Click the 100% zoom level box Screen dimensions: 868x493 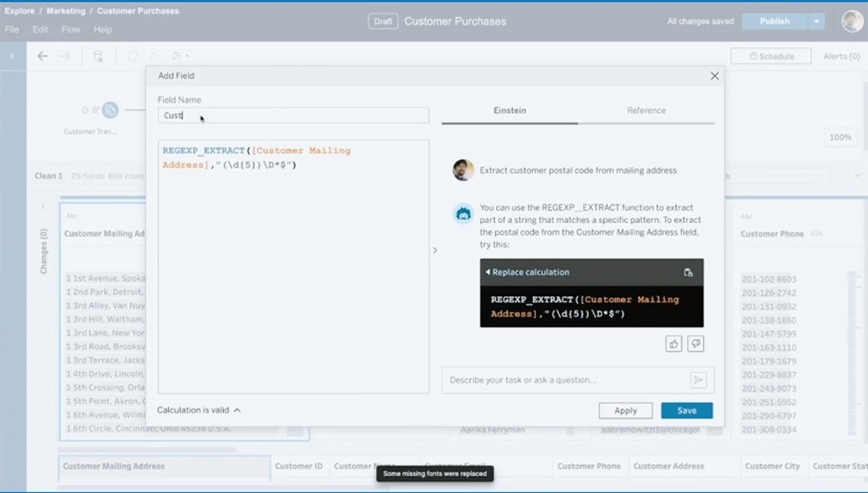pyautogui.click(x=840, y=137)
